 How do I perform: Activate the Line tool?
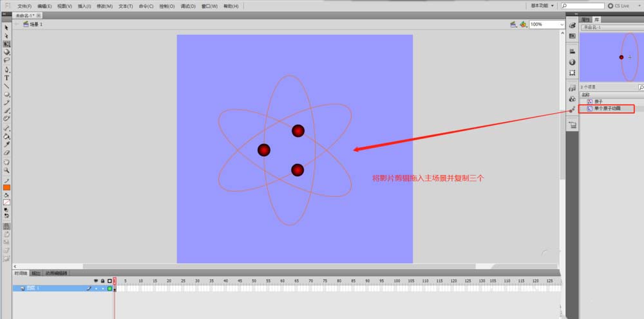7,86
